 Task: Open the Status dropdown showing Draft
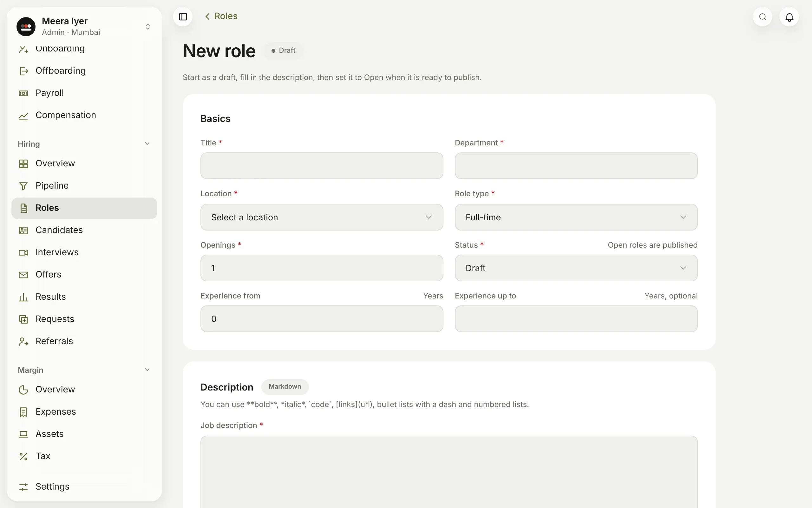tap(576, 268)
